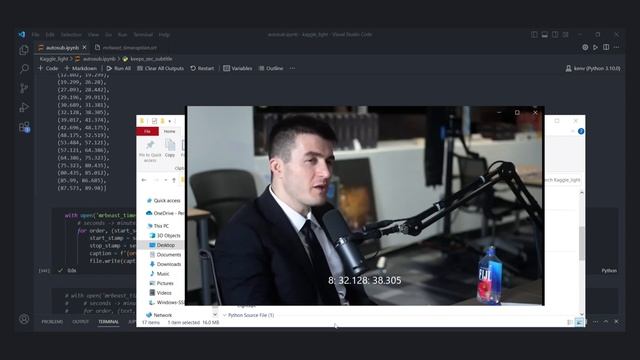Viewport: 640px width, 360px height.
Task: Open editor More Actions ellipsis at top right
Action: coord(616,47)
